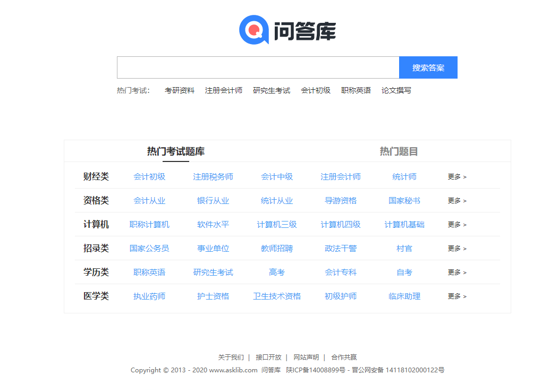Open 职称英语 link under the search box

point(356,90)
